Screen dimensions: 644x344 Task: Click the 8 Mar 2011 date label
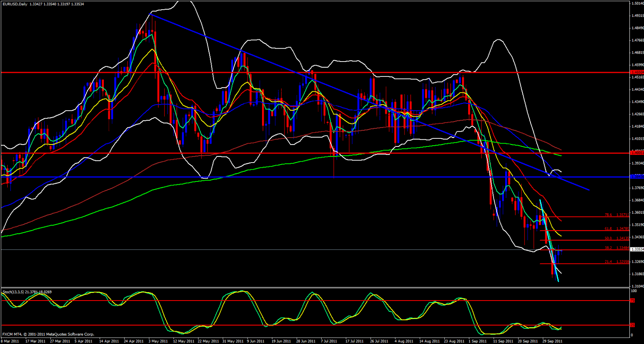click(x=10, y=341)
